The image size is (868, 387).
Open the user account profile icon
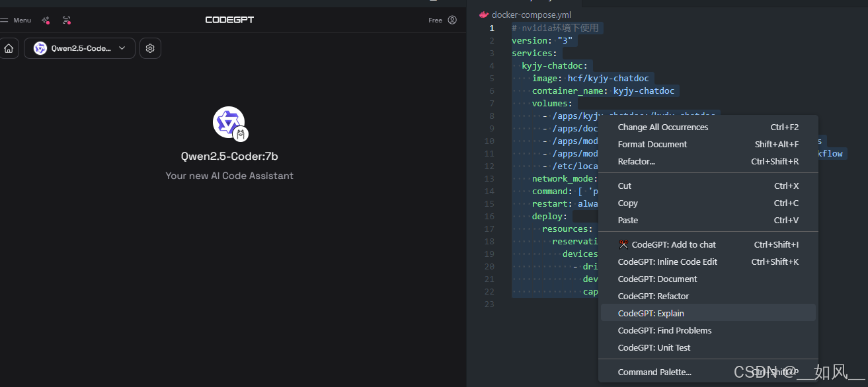(452, 20)
